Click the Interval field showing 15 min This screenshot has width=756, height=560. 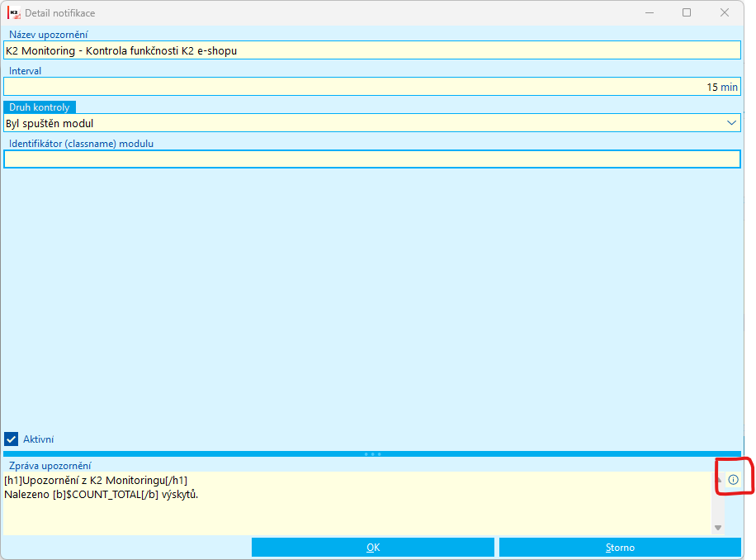pyautogui.click(x=372, y=87)
